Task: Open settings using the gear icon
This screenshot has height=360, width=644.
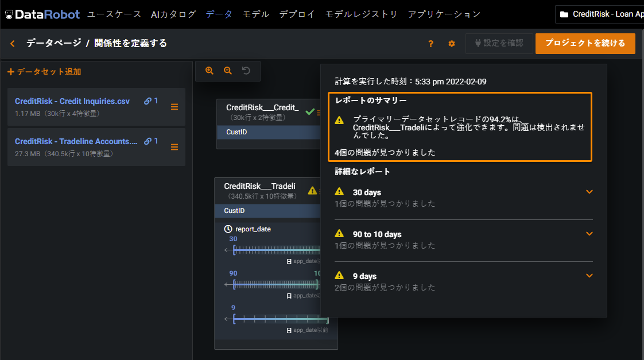Action: [452, 44]
